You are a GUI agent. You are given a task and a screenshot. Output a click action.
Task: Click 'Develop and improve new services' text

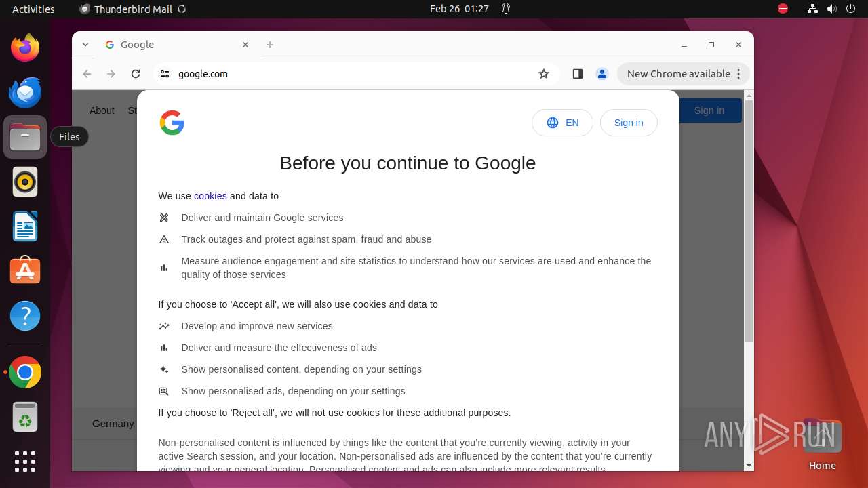tap(257, 326)
